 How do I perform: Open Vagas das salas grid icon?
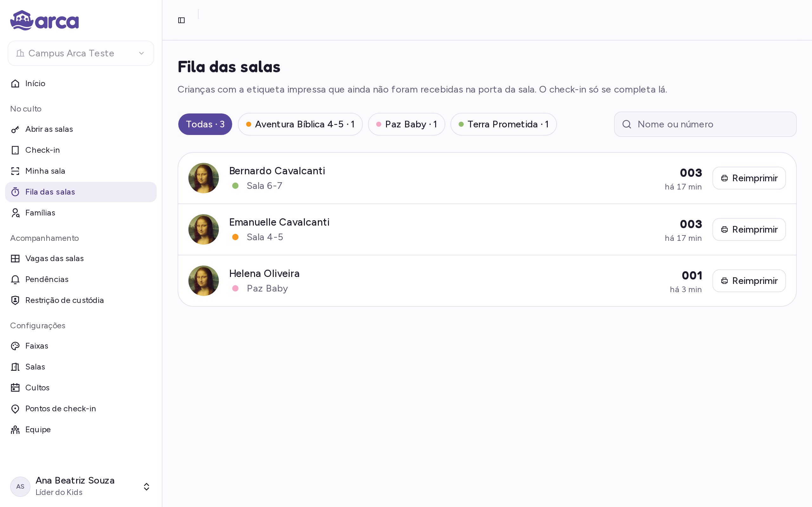coord(15,259)
